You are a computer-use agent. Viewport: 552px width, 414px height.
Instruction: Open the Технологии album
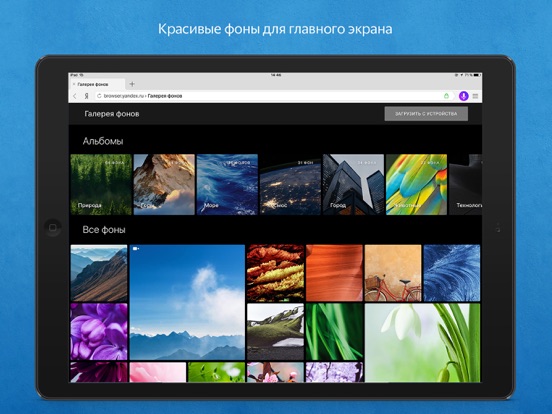[465, 184]
